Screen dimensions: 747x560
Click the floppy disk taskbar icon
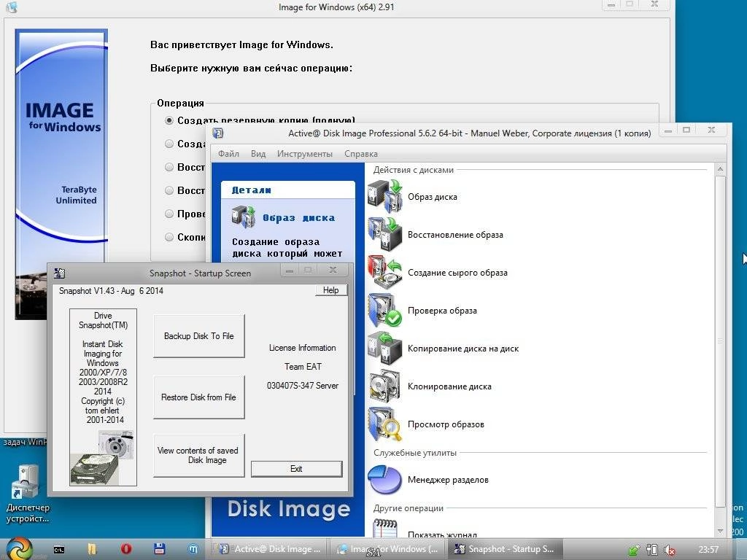tap(159, 549)
